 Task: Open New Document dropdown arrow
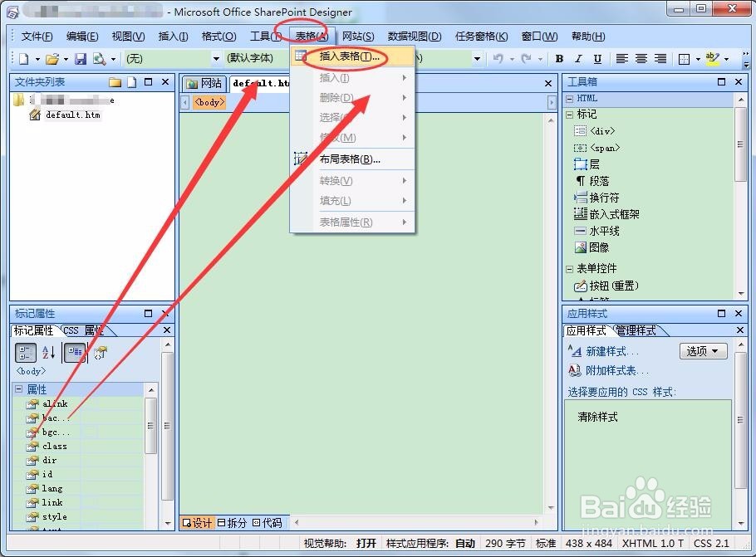[37, 59]
